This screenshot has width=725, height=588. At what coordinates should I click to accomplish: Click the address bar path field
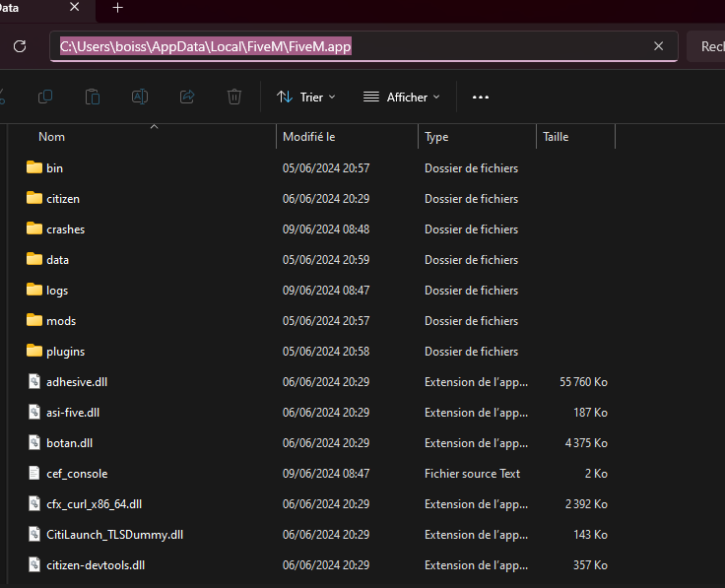363,46
